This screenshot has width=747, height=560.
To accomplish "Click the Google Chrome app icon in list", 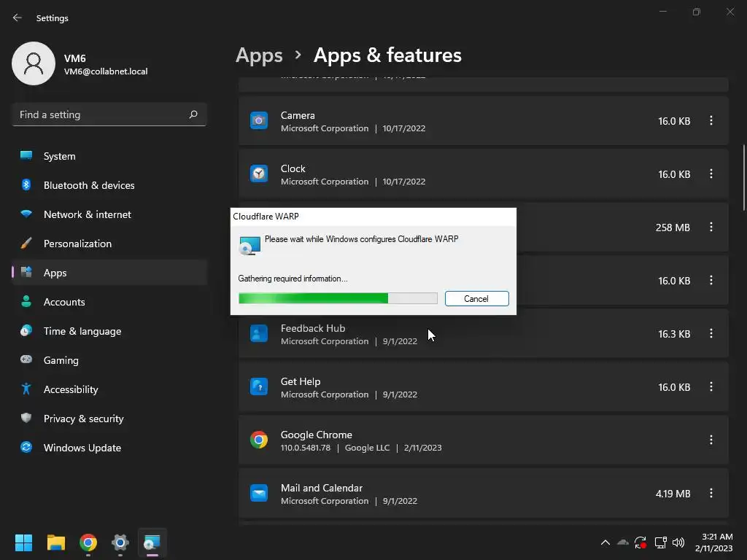I will point(259,440).
